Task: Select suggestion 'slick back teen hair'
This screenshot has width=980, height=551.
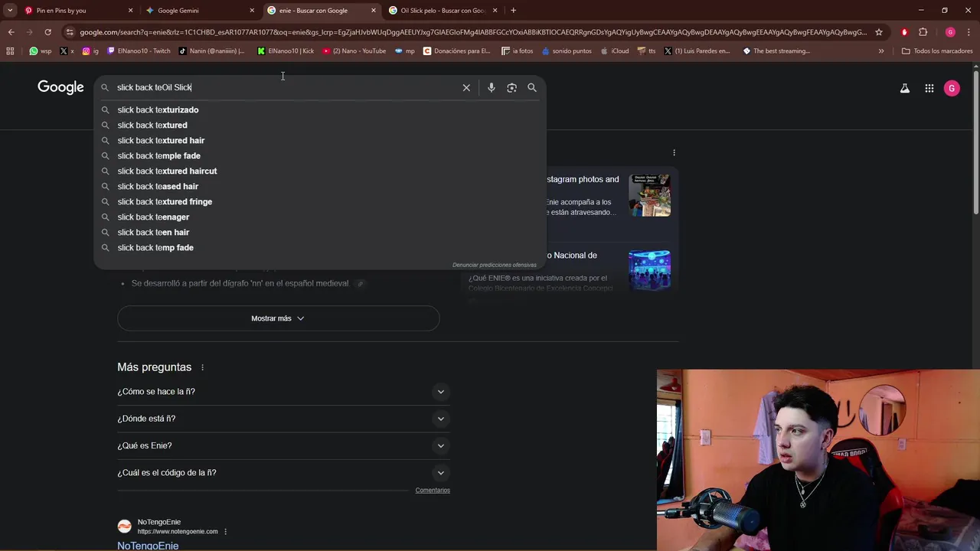Action: tap(320, 233)
